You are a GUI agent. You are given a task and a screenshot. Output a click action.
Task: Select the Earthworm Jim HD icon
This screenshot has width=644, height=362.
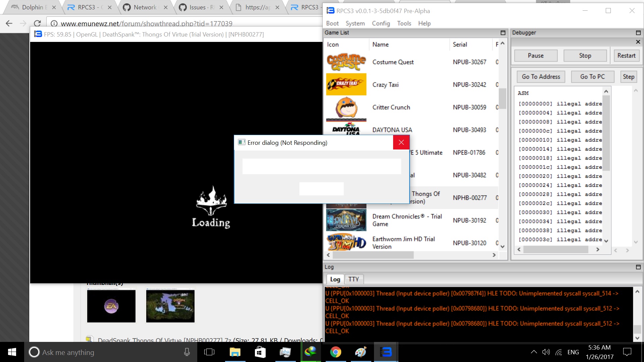[x=346, y=242]
